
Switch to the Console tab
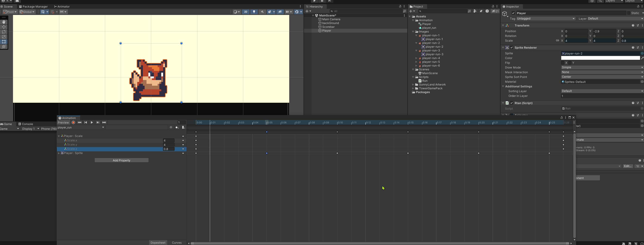[x=26, y=124]
